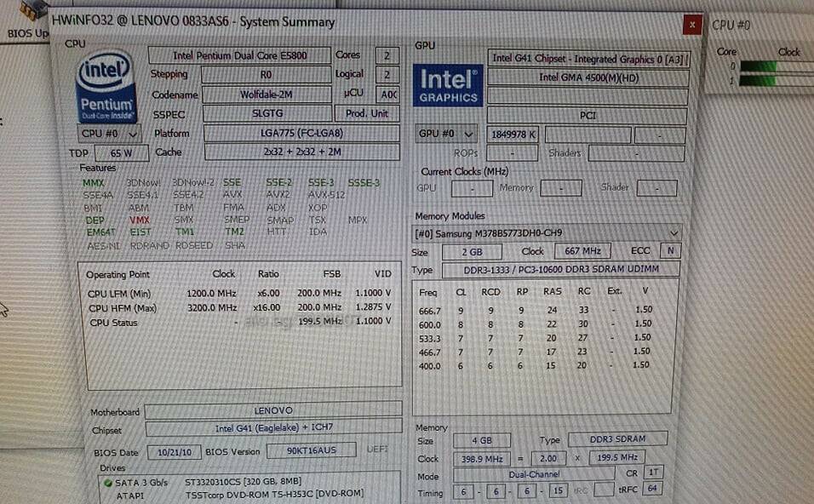Click the SSPEC SLGTG field
Viewport: 814px width, 504px height.
(267, 114)
